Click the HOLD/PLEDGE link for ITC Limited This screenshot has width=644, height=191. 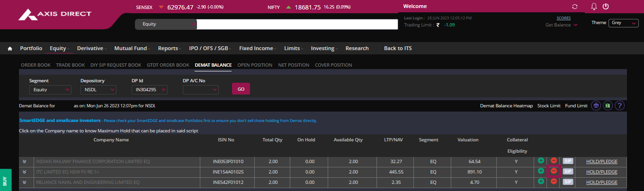pos(601,172)
